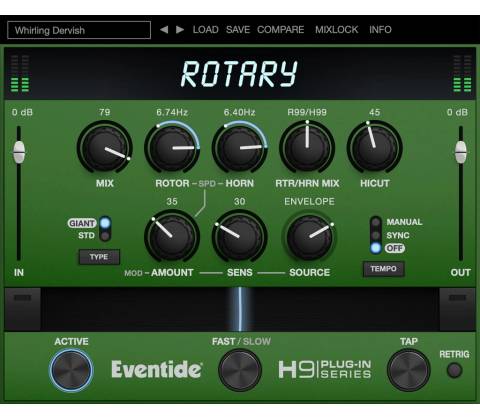Click the Whirling Dervish preset name field
Viewport: 480px width, 420px height.
click(79, 30)
